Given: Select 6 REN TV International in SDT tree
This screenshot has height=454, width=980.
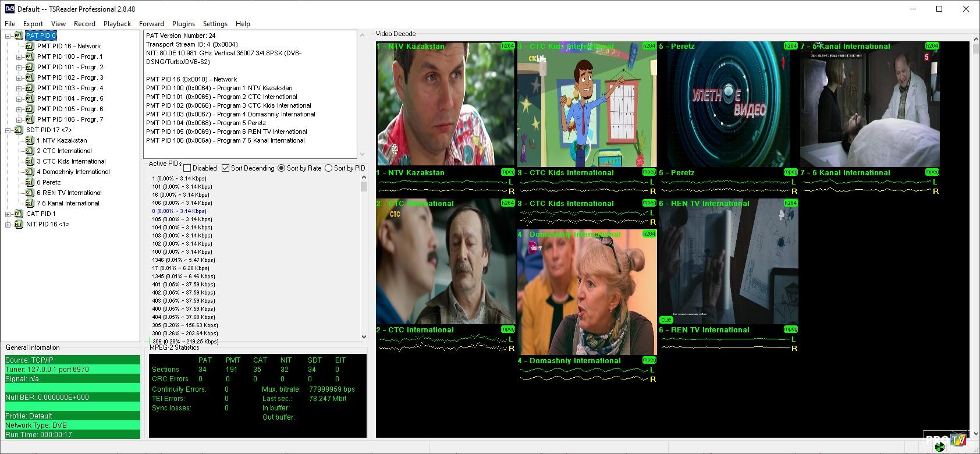Looking at the screenshot, I should 69,193.
